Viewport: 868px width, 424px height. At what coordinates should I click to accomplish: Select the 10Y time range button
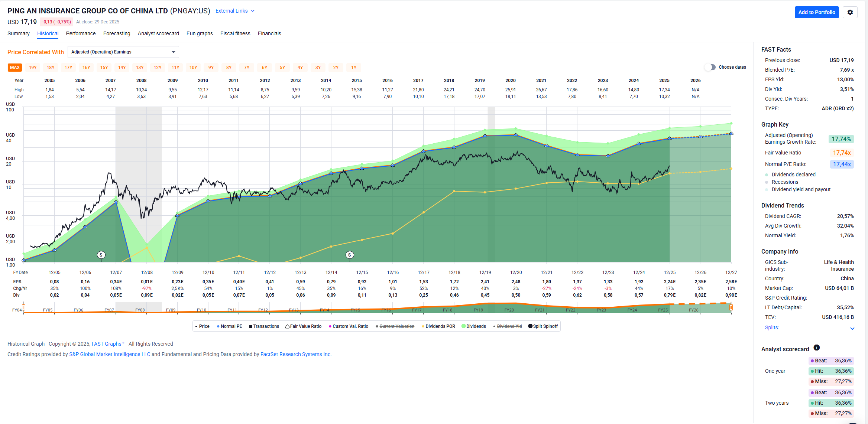193,68
